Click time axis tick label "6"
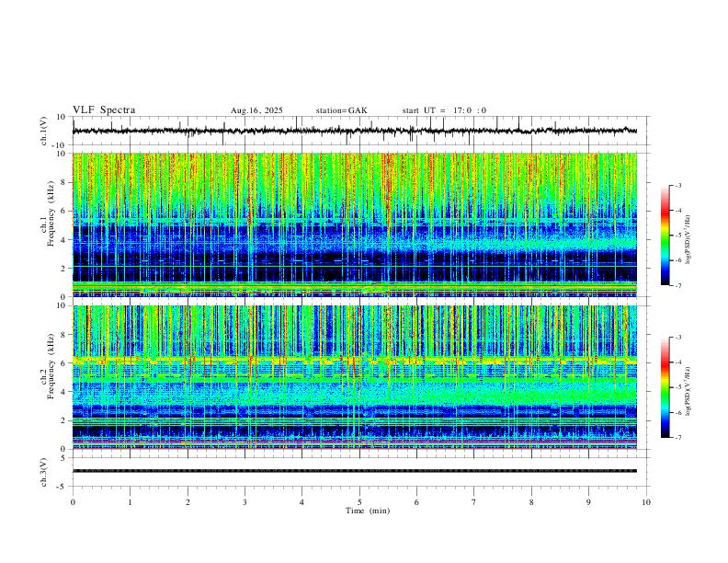This screenshot has height=563, width=728. [x=416, y=502]
